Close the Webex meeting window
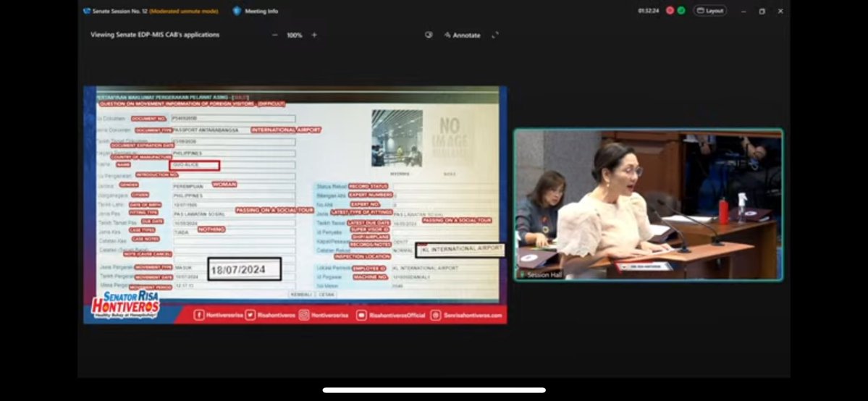868x401 pixels. [780, 11]
